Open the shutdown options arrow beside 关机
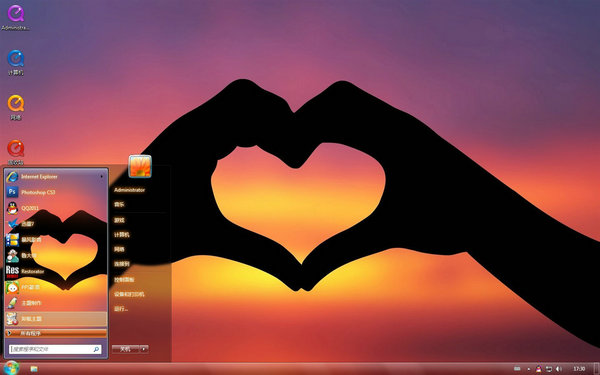600x375 pixels. point(144,349)
